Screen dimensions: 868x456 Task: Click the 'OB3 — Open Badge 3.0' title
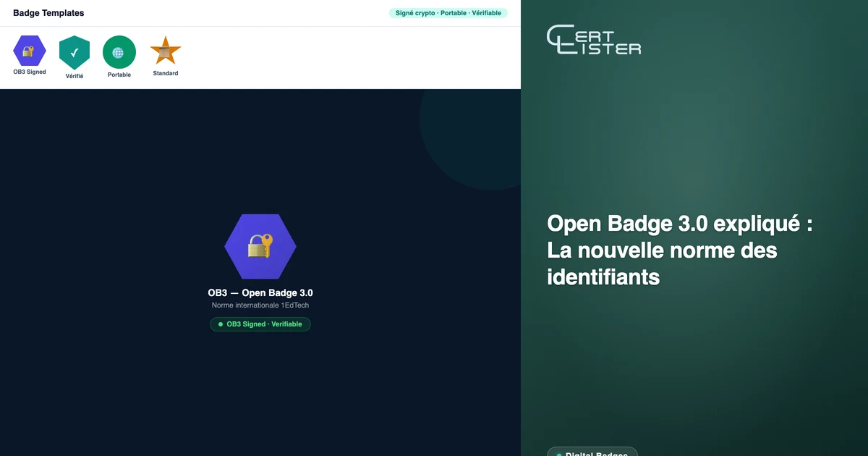point(260,293)
